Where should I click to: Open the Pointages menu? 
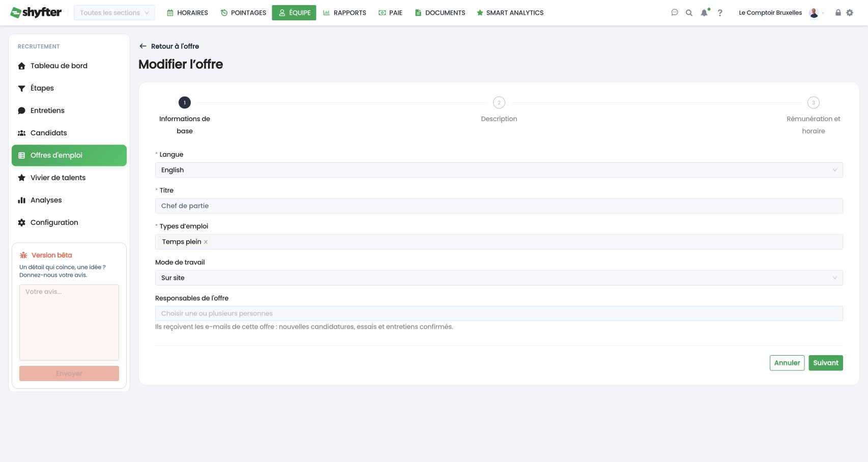click(243, 13)
